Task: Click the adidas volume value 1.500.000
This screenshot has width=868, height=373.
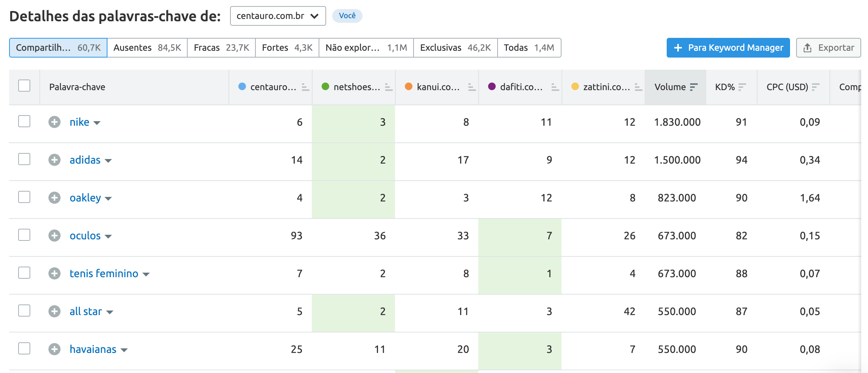Action: 677,160
